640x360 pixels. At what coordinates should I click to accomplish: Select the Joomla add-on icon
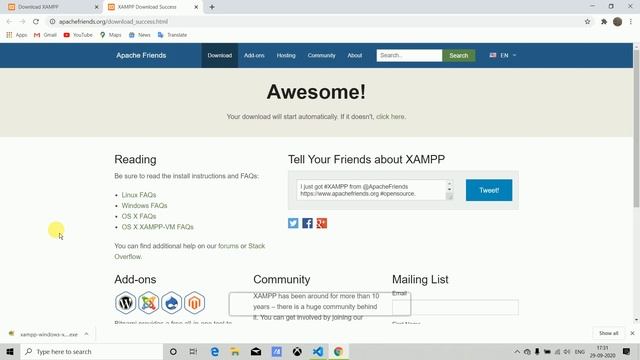[x=149, y=303]
